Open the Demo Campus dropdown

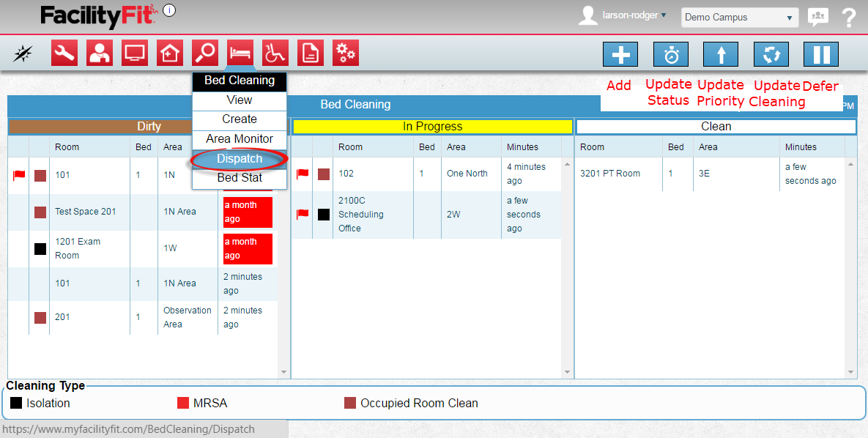click(x=738, y=18)
